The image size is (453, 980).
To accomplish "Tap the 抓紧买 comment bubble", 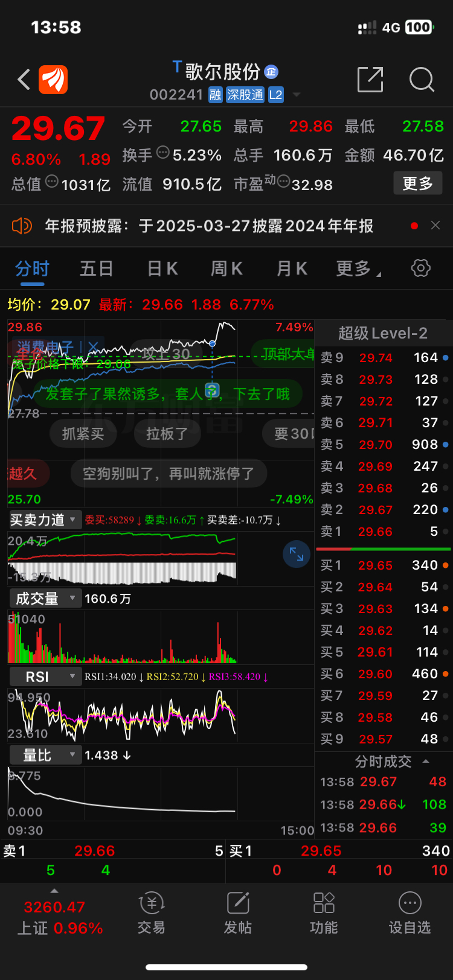I will click(x=83, y=433).
